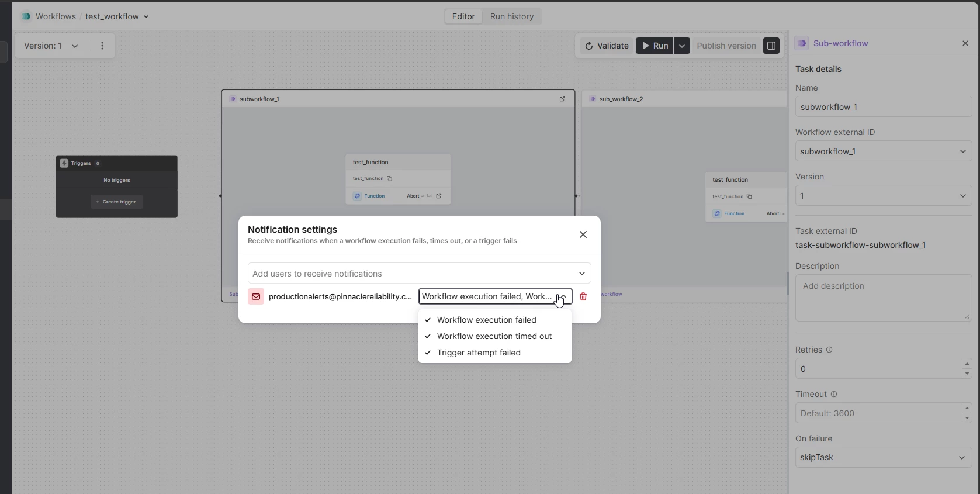Copy test_function ID in subworkflow_1
The height and width of the screenshot is (494, 980).
click(x=389, y=179)
